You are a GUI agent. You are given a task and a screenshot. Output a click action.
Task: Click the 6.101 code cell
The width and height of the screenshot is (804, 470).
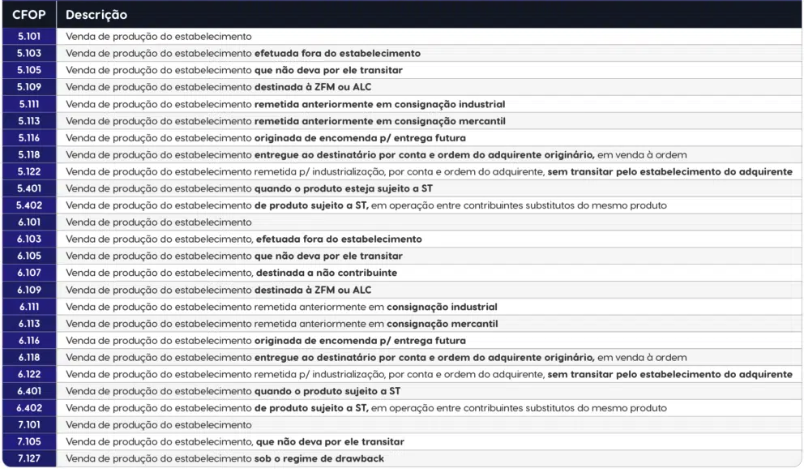tap(29, 222)
